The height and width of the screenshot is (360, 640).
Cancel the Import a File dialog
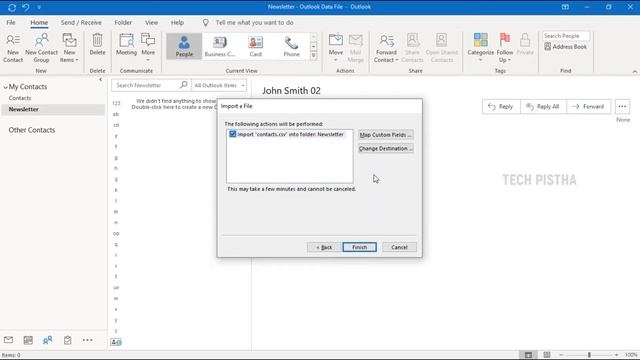pos(399,247)
